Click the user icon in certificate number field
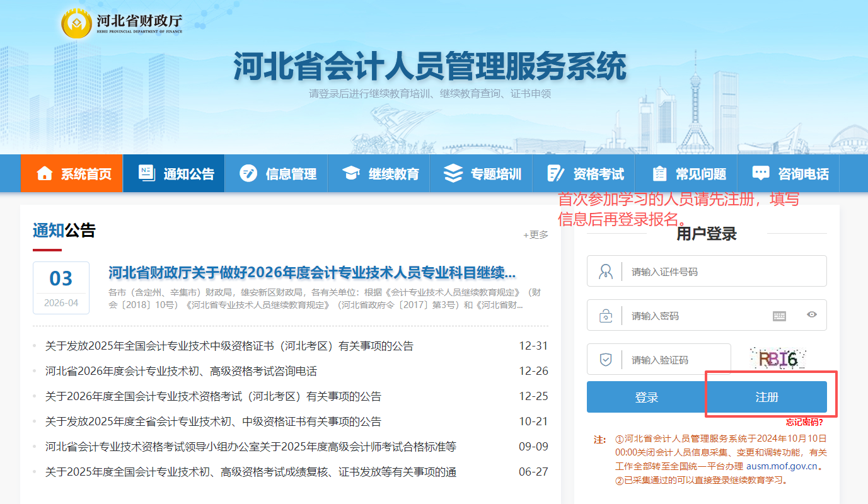 click(605, 271)
